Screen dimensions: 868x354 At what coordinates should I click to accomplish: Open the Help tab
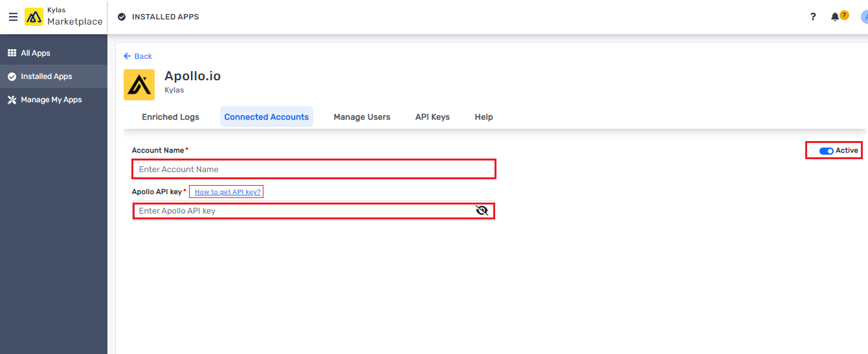(x=484, y=117)
